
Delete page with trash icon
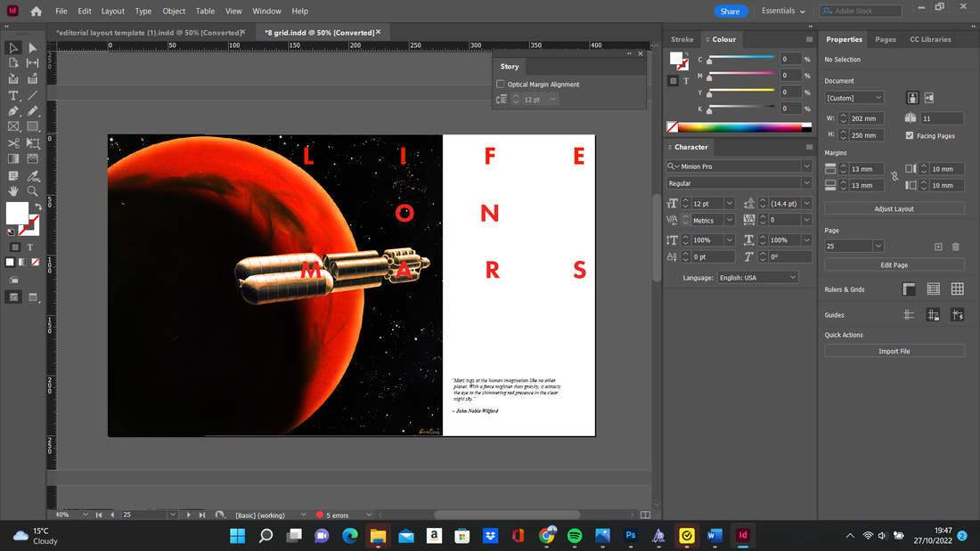pyautogui.click(x=956, y=247)
